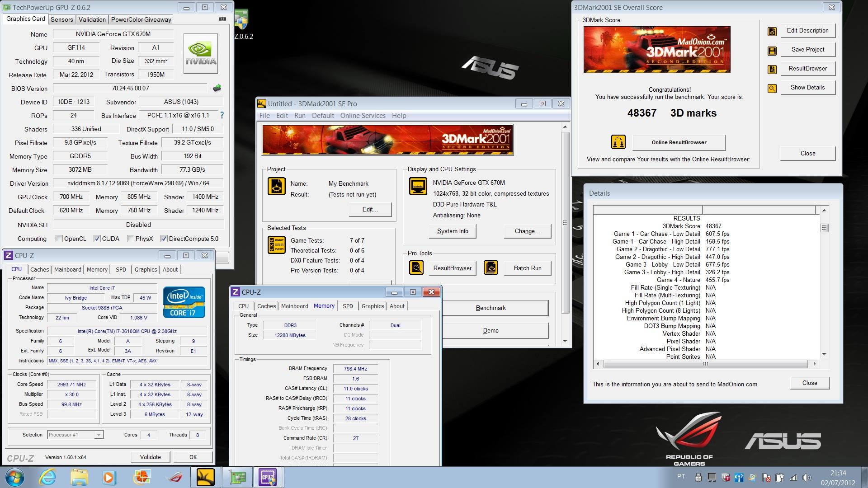
Task: Click the Core Speed field in CPU-Z
Action: (72, 385)
